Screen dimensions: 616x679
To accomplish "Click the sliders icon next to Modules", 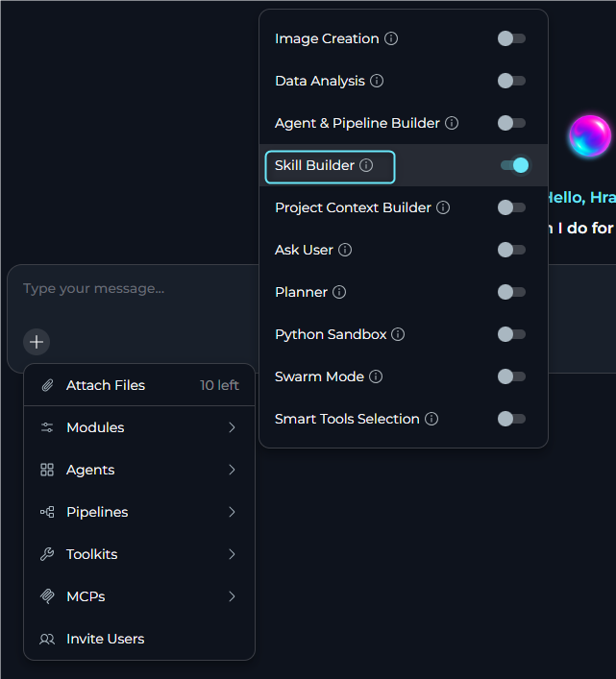I will pos(47,427).
